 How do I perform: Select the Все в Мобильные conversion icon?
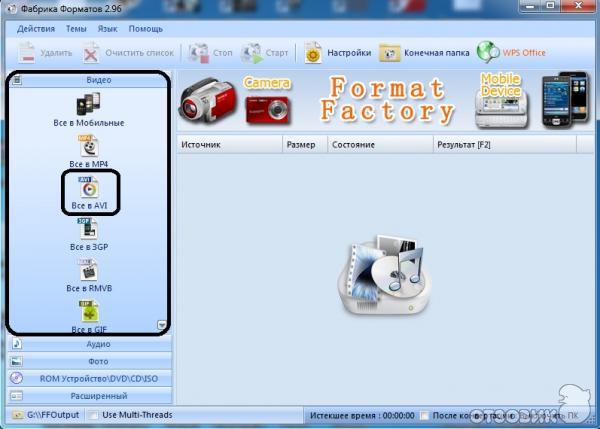[x=89, y=103]
